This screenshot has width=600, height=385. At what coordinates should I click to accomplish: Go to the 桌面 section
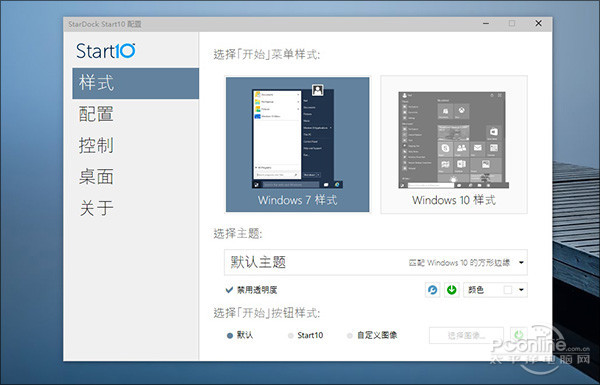click(x=96, y=177)
